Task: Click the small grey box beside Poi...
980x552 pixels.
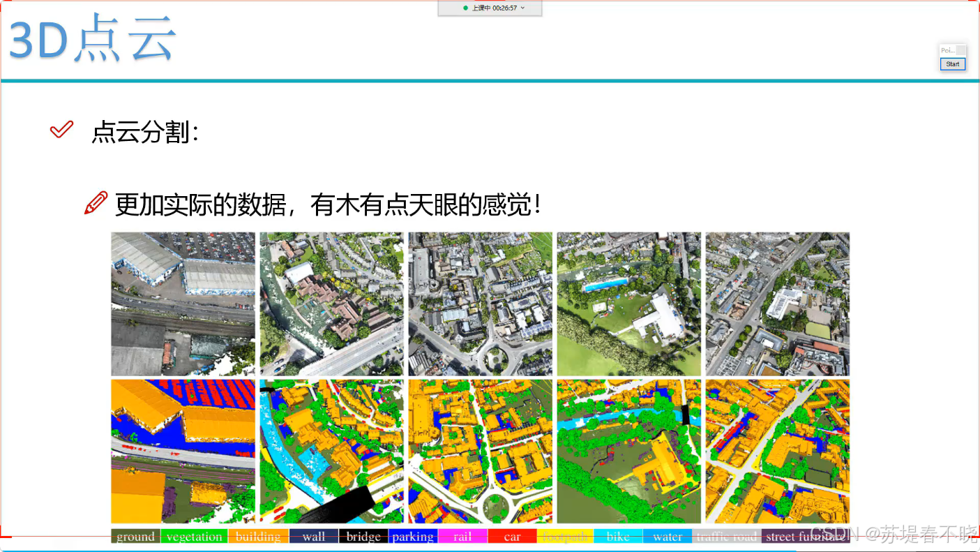Action: click(960, 50)
